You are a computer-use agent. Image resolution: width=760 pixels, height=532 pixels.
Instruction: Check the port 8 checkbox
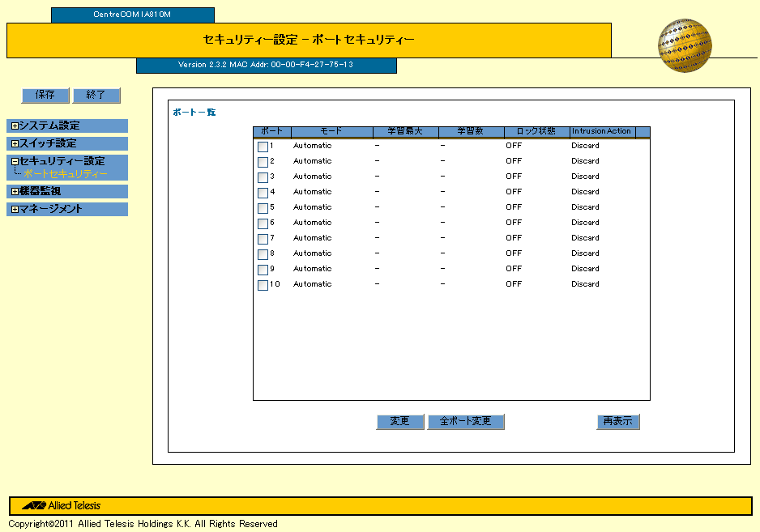tap(263, 254)
